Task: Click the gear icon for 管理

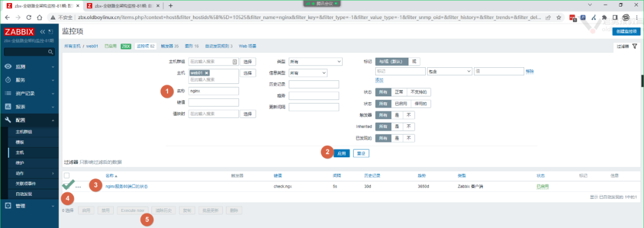Action: click(x=8, y=205)
